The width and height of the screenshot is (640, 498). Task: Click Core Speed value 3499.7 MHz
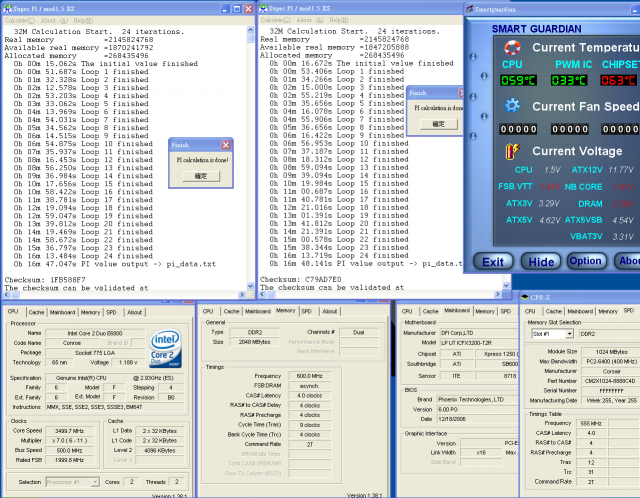[70, 431]
